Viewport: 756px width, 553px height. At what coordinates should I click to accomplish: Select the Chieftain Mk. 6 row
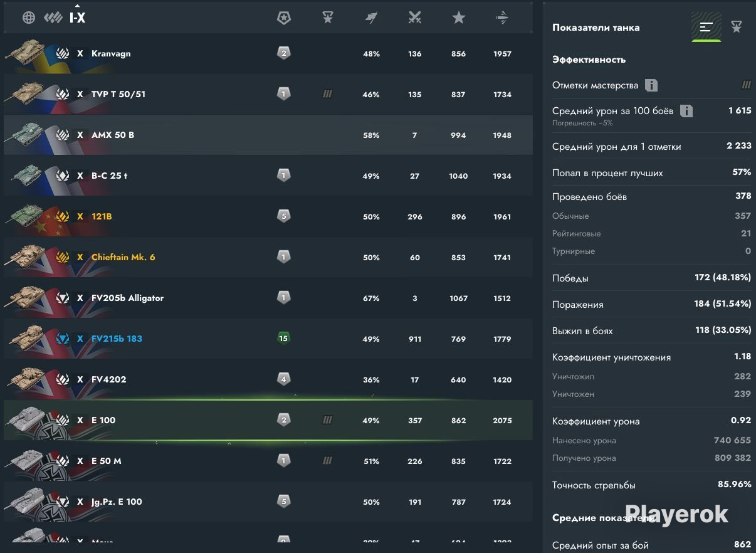coord(268,257)
